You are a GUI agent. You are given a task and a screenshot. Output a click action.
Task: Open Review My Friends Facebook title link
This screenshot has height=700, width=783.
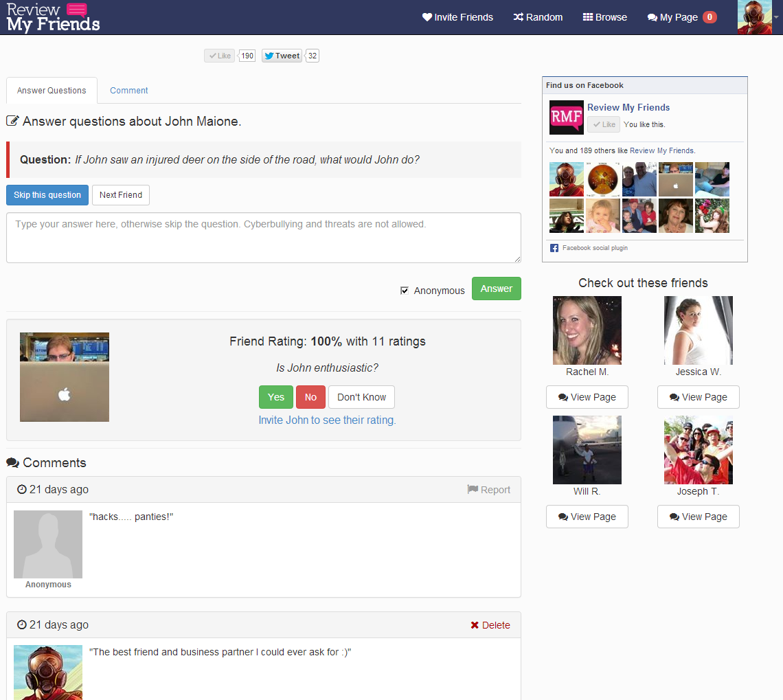pos(628,107)
